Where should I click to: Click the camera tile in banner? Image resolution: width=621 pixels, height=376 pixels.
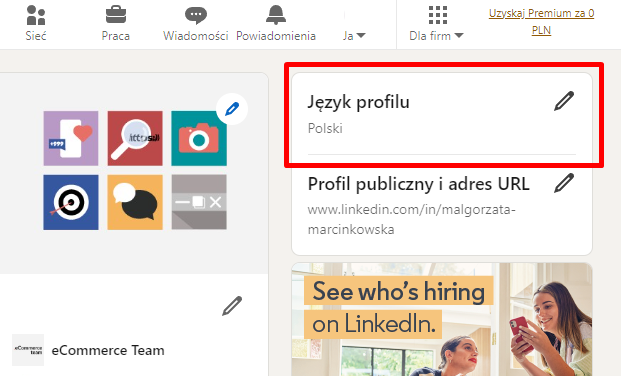pos(199,138)
